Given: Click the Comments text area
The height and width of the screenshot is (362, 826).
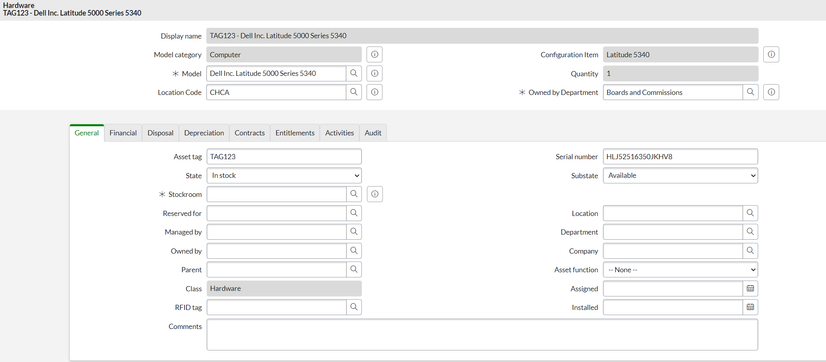Looking at the screenshot, I should click(x=482, y=335).
